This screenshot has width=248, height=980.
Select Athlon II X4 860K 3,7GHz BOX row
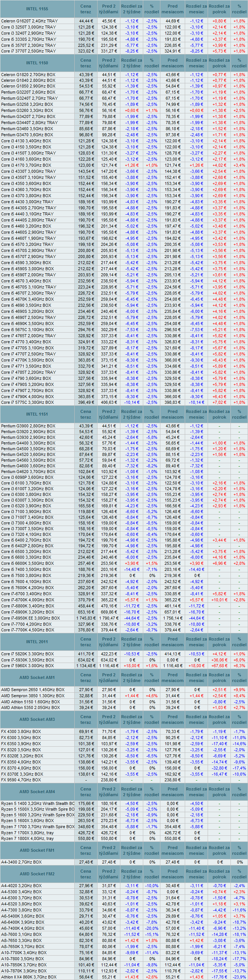[29, 977]
